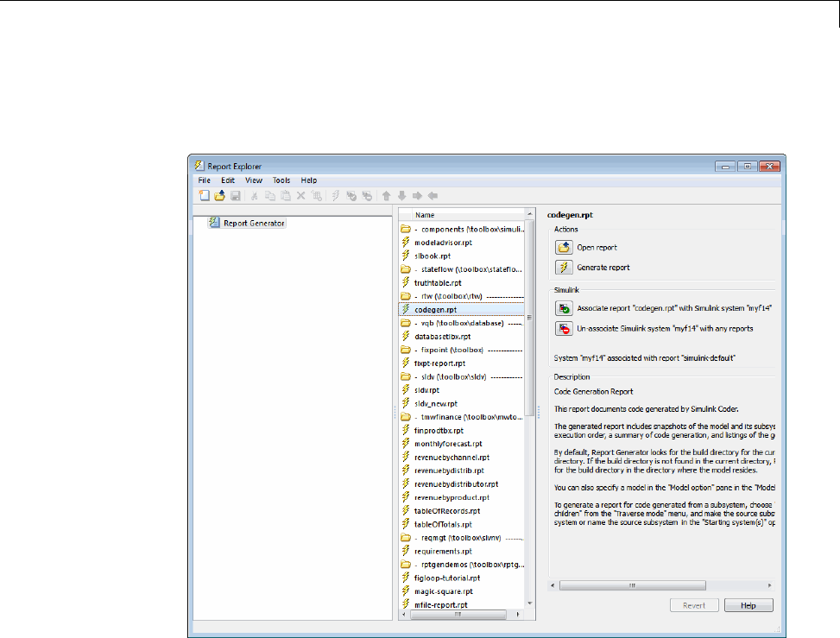Click the Un-associate Simulink system icon
The height and width of the screenshot is (638, 840).
point(564,328)
